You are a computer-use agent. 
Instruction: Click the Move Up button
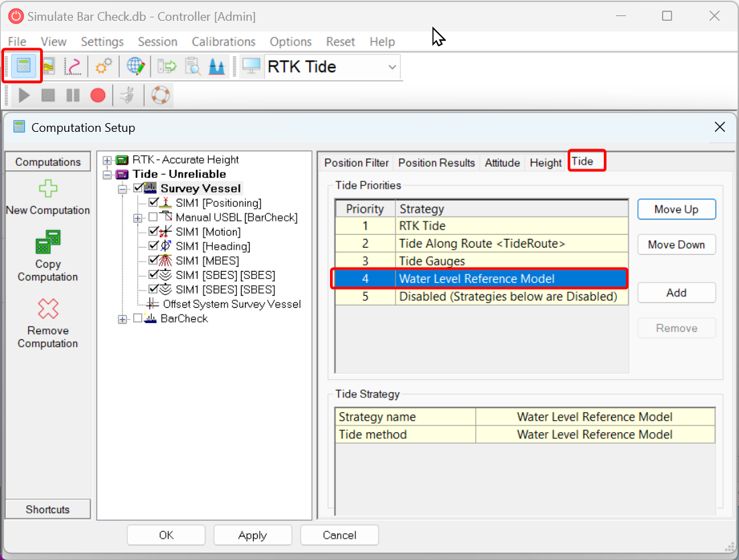(676, 209)
